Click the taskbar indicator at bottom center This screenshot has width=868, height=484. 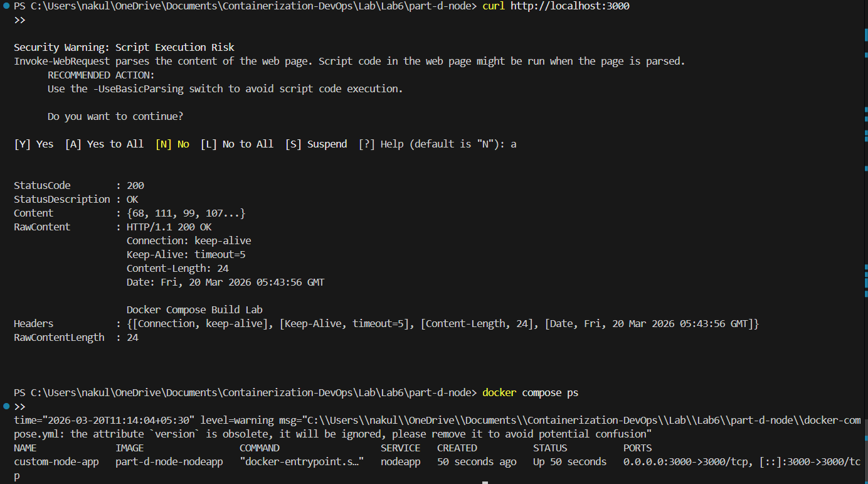pyautogui.click(x=486, y=482)
